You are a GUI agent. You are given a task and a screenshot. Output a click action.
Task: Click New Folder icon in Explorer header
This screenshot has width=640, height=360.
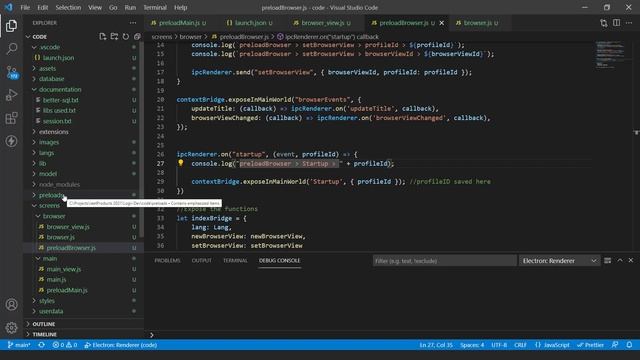(114, 37)
